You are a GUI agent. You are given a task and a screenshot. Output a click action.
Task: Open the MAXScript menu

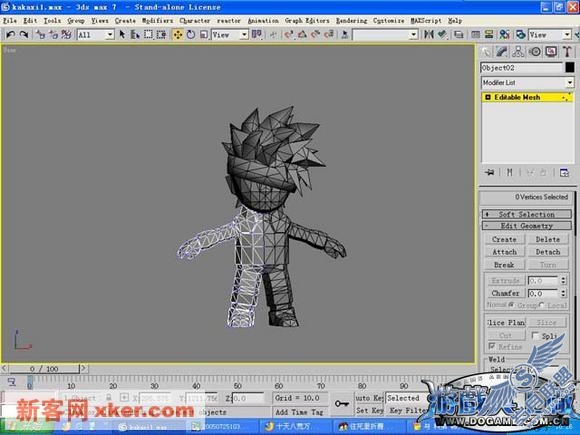pyautogui.click(x=426, y=21)
